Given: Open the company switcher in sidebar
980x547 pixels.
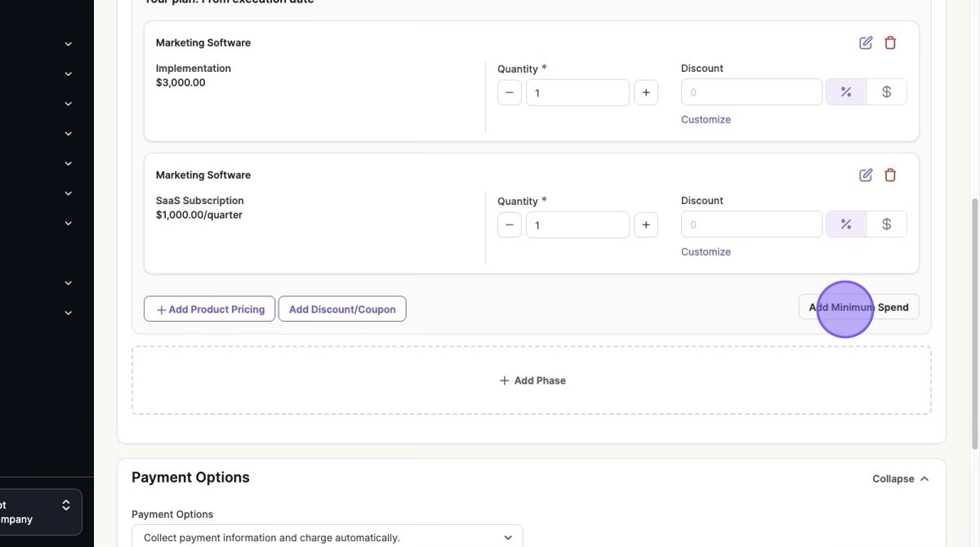Looking at the screenshot, I should (41, 512).
